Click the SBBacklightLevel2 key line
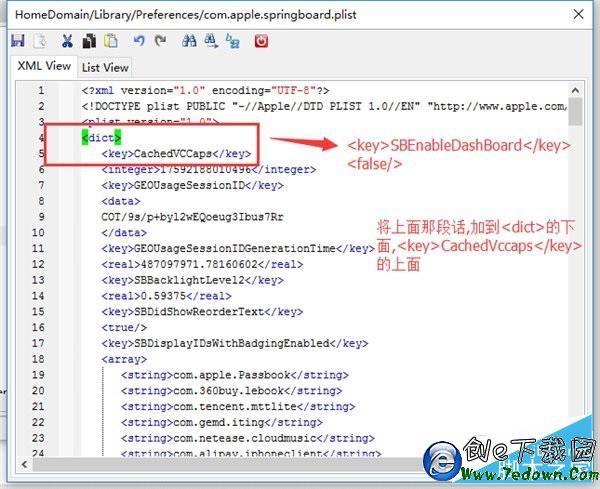600x489 pixels. (x=192, y=280)
